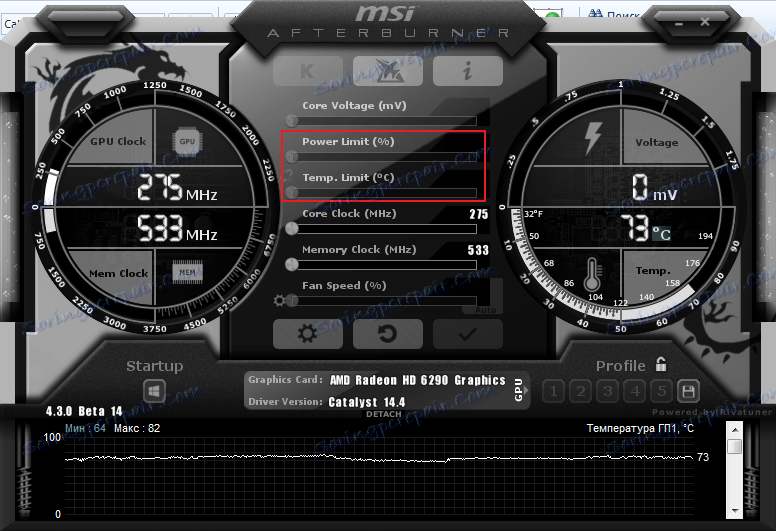Close the Afterburner window
The width and height of the screenshot is (776, 531).
[x=705, y=22]
